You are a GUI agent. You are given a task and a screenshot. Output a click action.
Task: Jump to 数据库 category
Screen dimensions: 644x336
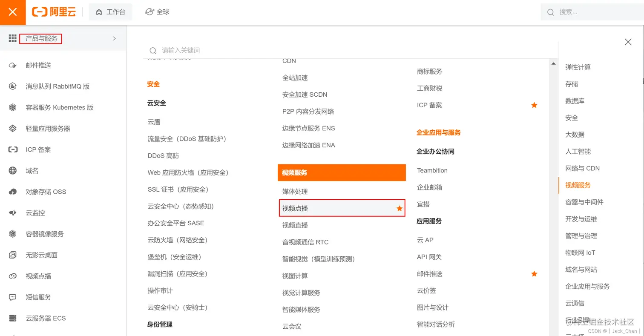575,101
